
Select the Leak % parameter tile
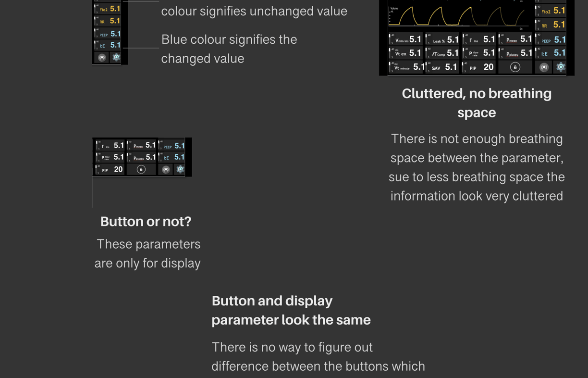442,39
